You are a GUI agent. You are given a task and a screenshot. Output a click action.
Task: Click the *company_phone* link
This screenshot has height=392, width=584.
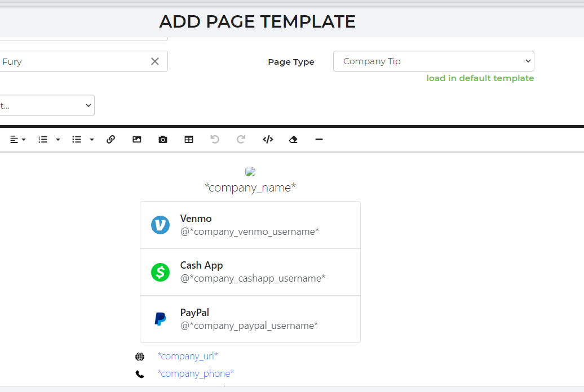pos(196,373)
